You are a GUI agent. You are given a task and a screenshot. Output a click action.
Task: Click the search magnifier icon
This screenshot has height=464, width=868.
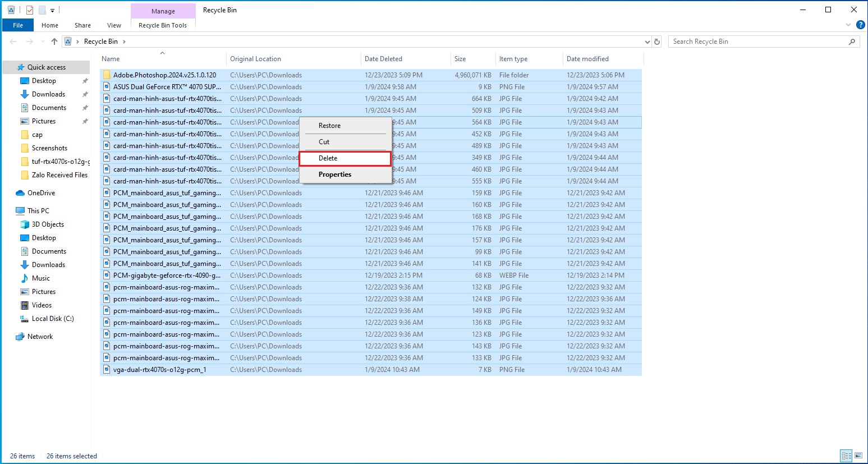[x=852, y=42]
